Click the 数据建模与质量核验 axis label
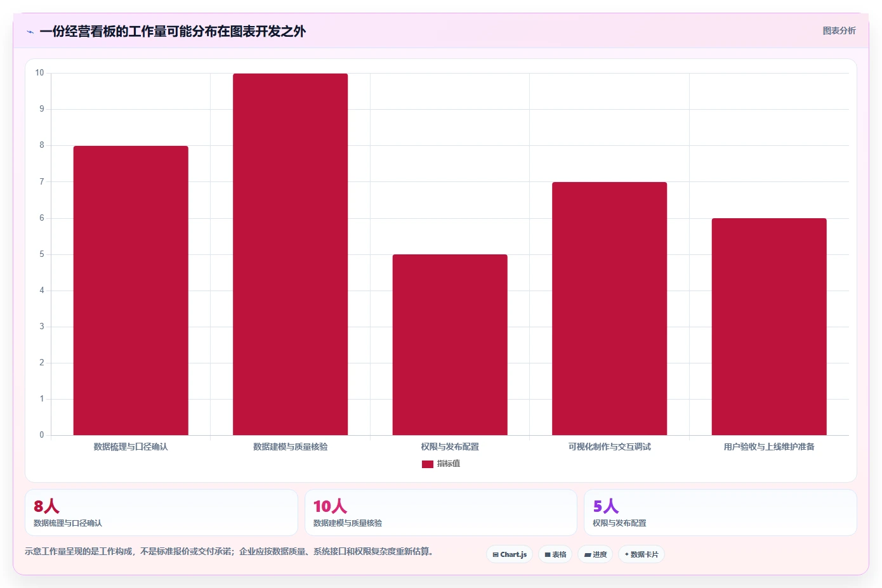This screenshot has width=882, height=588. coord(290,447)
